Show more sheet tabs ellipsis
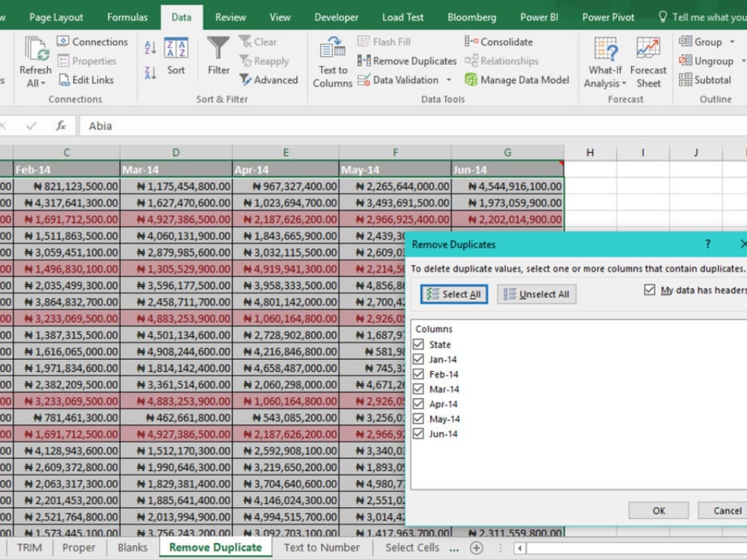Viewport: 747px width, 560px height. [454, 549]
